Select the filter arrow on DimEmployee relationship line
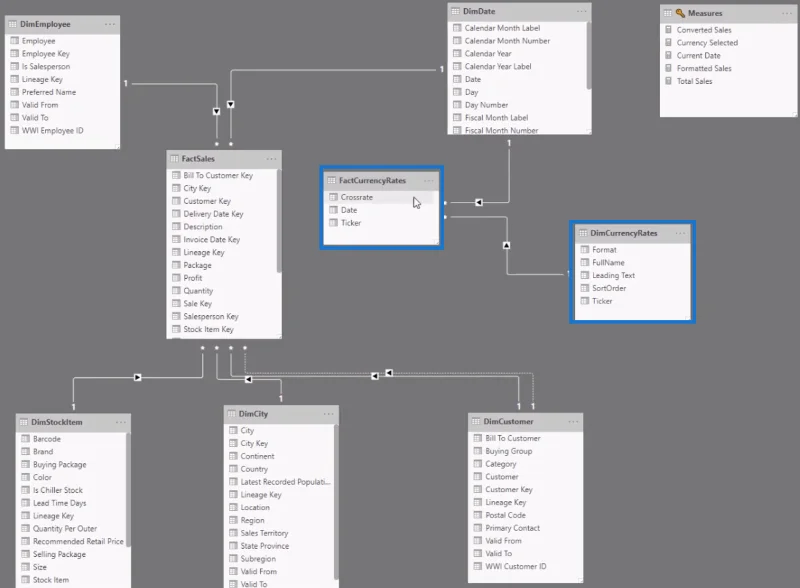The height and width of the screenshot is (588, 800). 216,111
